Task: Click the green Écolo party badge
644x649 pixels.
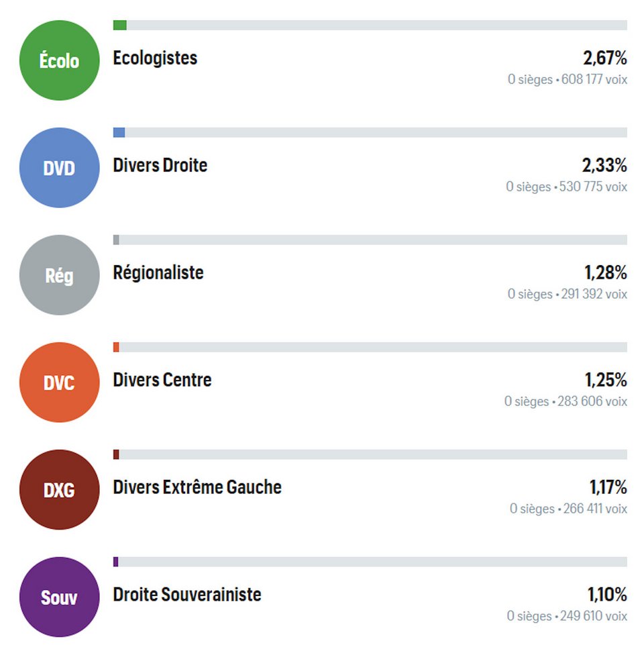Action: pyautogui.click(x=59, y=60)
